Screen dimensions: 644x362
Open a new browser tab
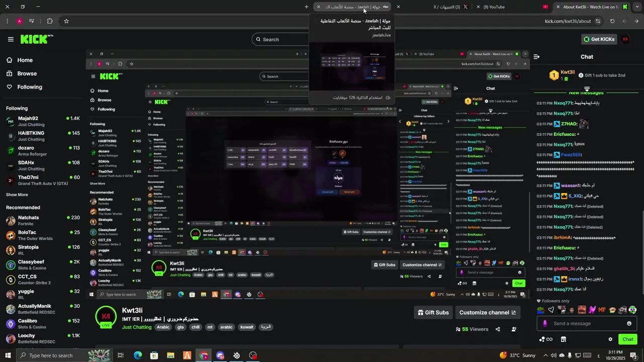pyautogui.click(x=306, y=7)
